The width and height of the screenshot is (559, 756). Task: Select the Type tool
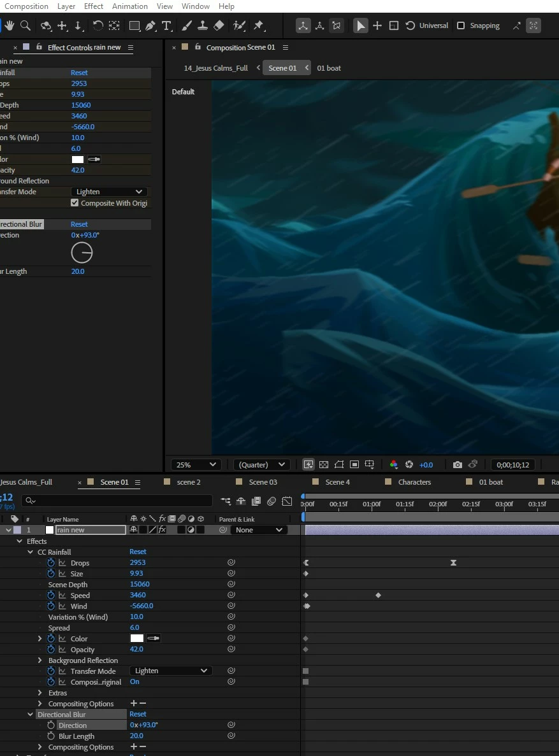(166, 25)
